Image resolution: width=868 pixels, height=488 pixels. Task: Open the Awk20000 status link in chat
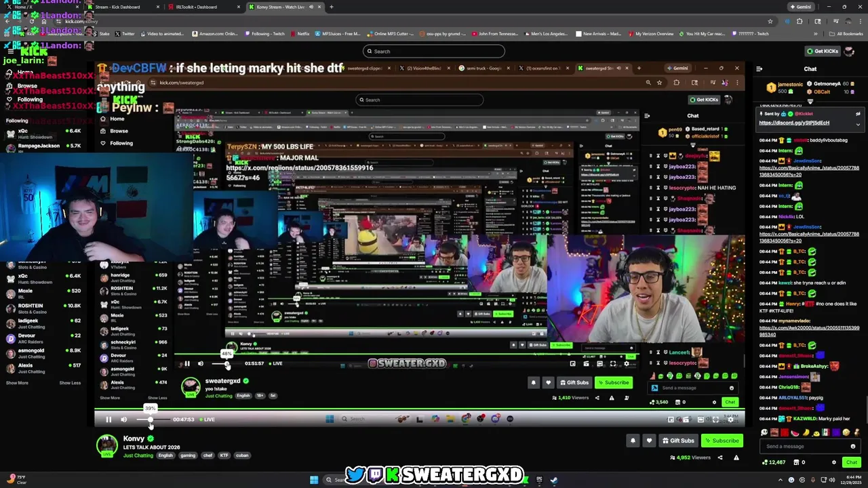tap(809, 331)
